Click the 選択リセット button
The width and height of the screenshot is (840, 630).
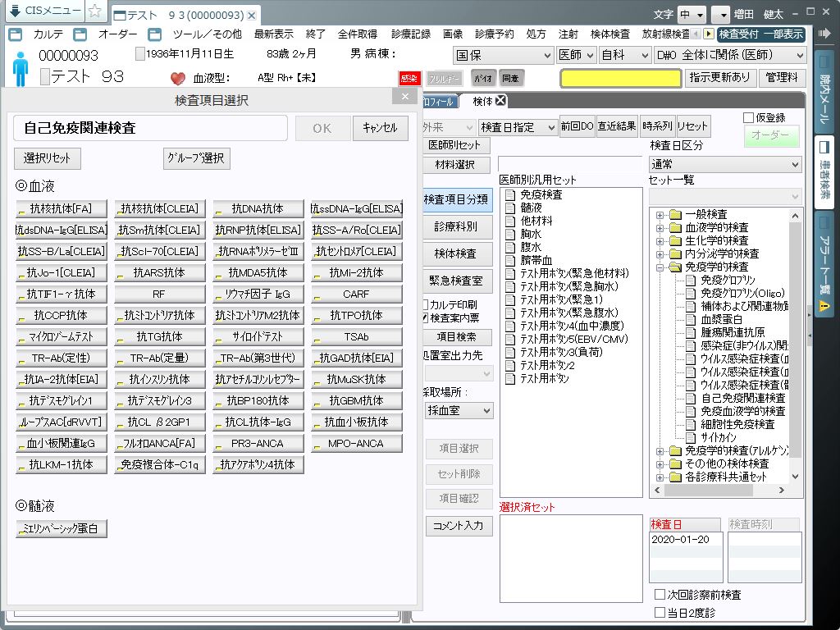47,158
